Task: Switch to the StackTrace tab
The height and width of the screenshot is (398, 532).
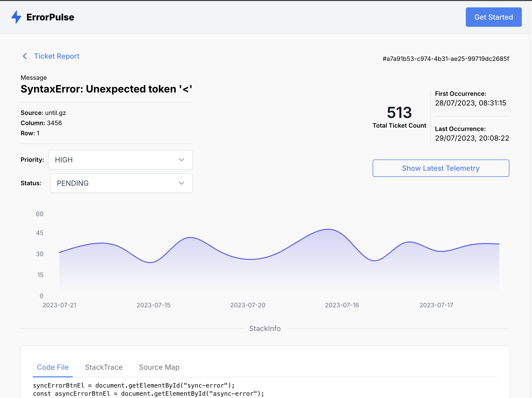Action: click(104, 367)
